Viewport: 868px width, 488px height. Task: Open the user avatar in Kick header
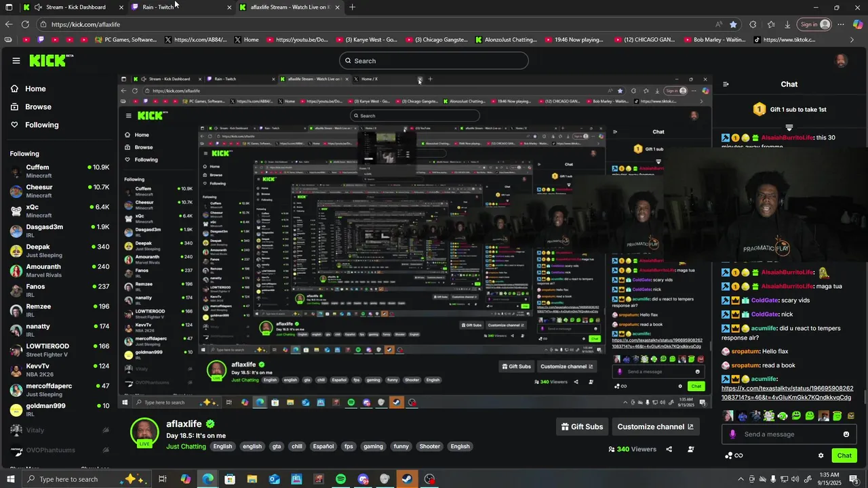tap(841, 60)
